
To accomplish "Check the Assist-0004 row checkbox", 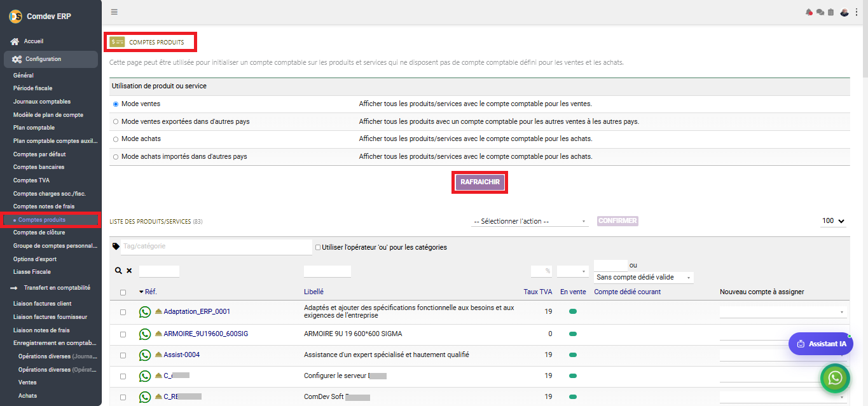I will point(123,355).
